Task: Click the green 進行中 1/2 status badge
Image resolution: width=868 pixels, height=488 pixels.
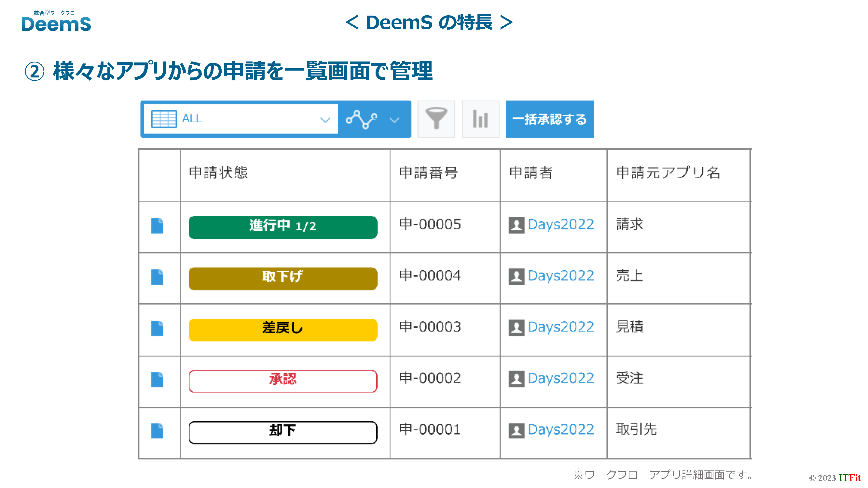Action: 283,227
